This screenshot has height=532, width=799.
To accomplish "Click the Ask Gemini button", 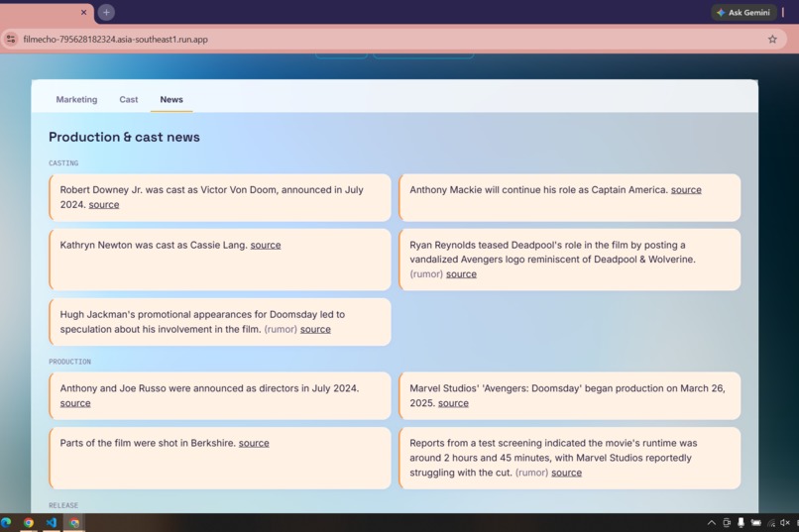I will coord(743,12).
